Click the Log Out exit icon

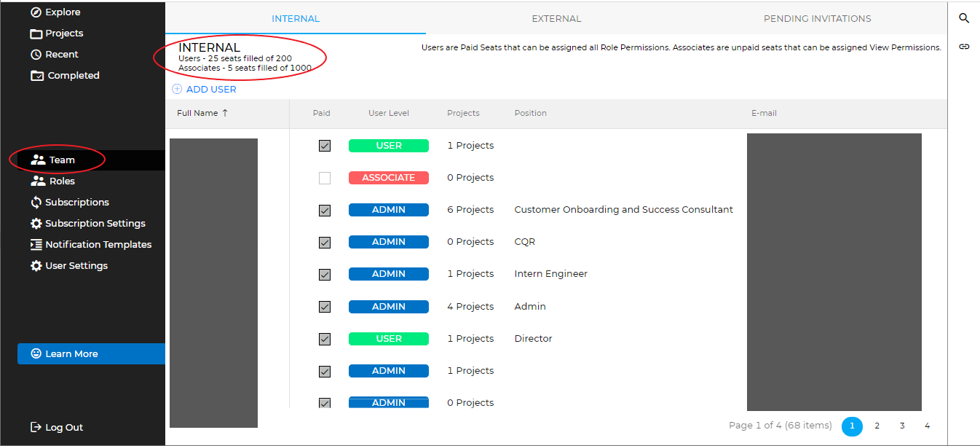tap(36, 428)
